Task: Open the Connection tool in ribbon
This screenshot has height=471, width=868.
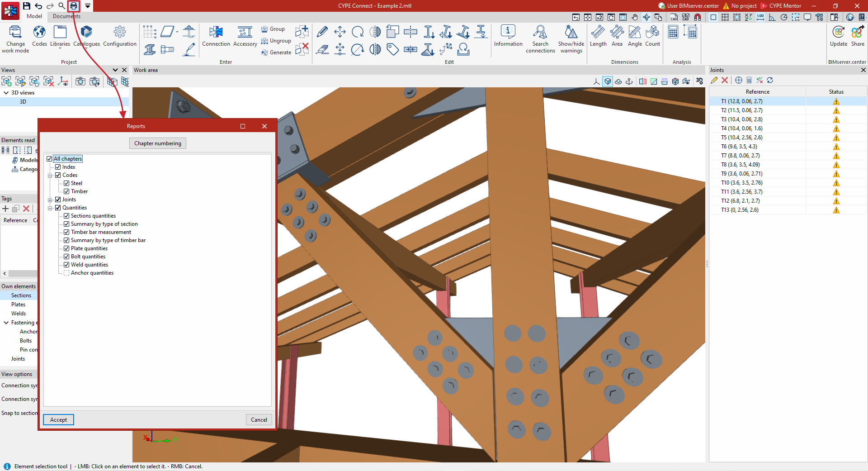Action: coord(216,36)
